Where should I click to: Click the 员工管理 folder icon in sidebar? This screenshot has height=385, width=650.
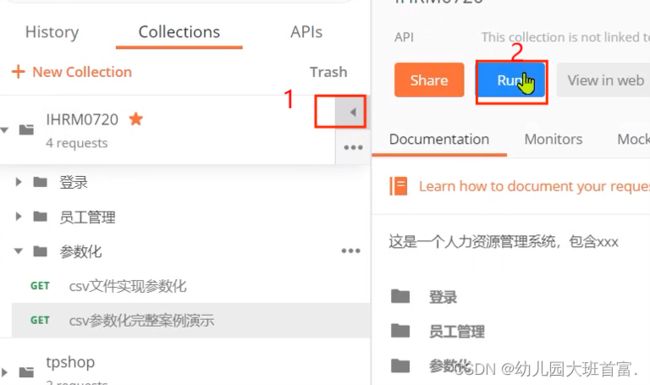[40, 216]
